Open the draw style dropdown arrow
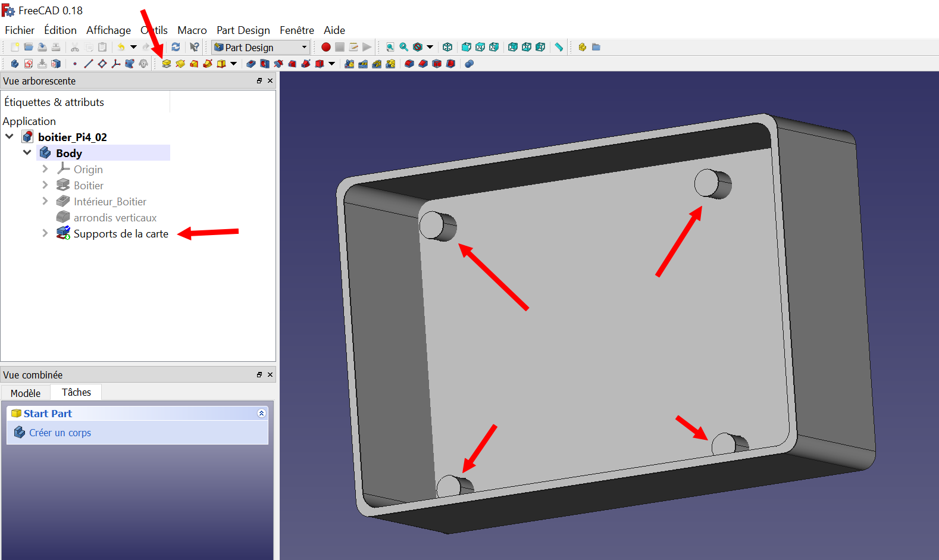The height and width of the screenshot is (560, 939). click(430, 47)
